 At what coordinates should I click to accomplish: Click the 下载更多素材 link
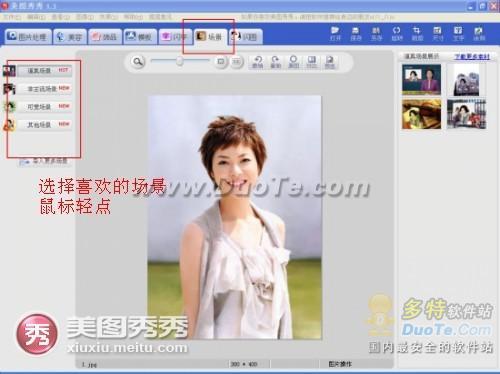tap(472, 57)
